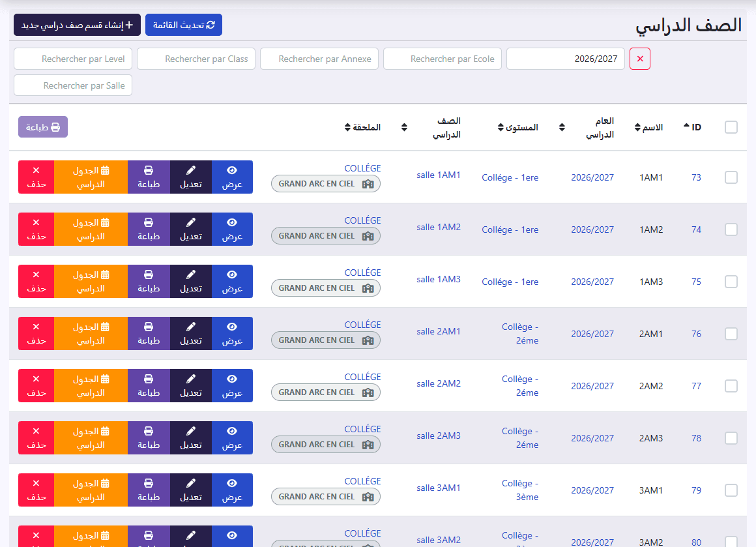Delete (حذف) class 1AM2
756x547 pixels.
point(36,229)
